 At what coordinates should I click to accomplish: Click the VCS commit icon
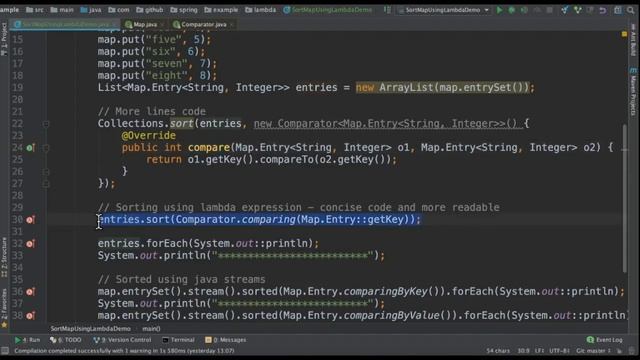click(578, 10)
